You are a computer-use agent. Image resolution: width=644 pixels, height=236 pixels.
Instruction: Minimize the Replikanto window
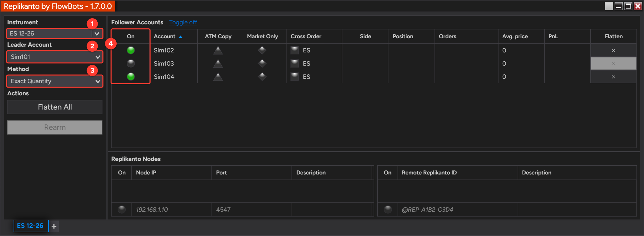(x=619, y=6)
